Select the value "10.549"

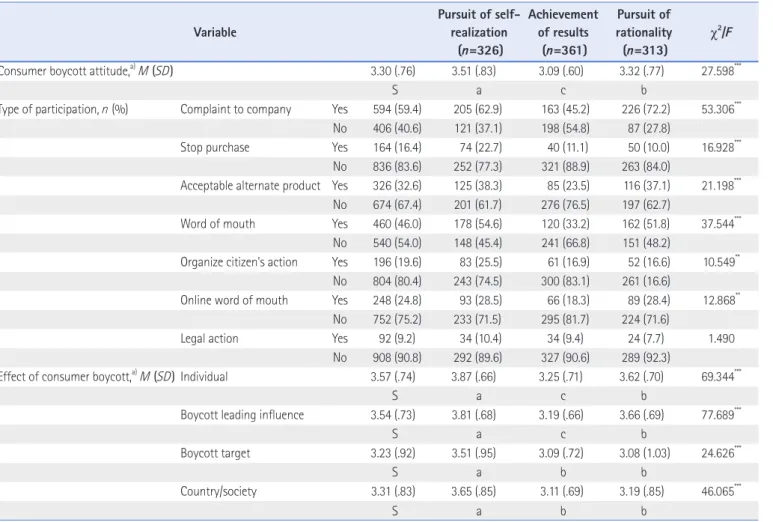[x=719, y=262]
